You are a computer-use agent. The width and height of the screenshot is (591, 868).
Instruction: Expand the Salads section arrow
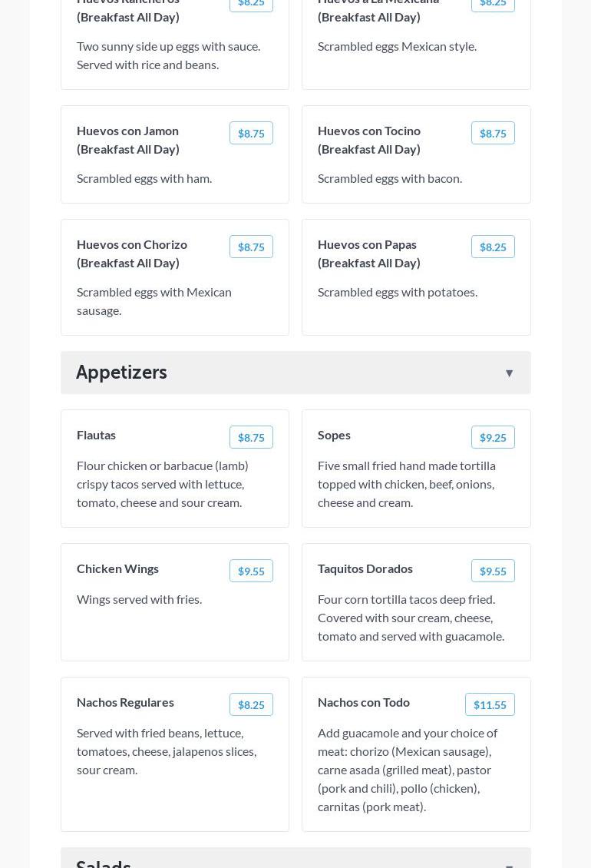point(509,864)
